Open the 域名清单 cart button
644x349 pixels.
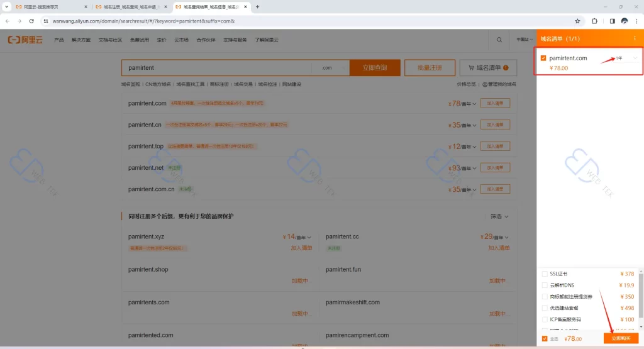(x=488, y=68)
